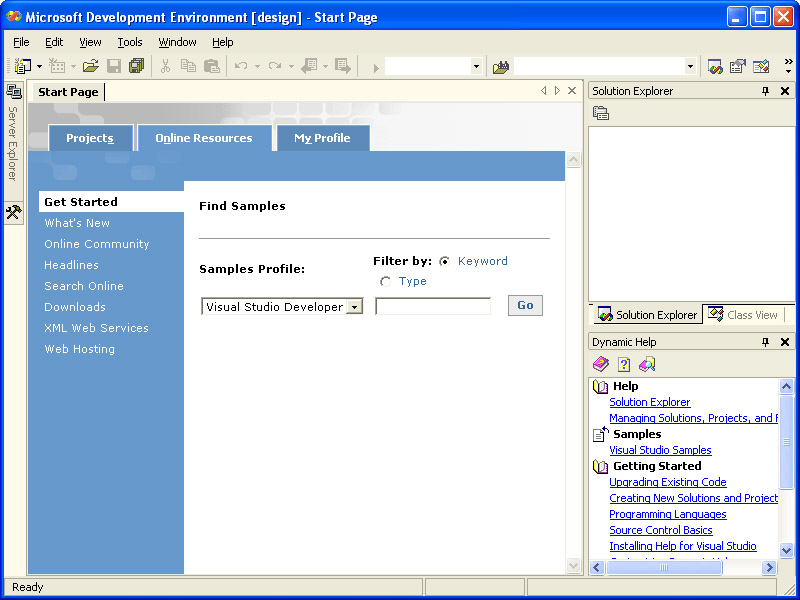Pin the Solution Explorer panel
This screenshot has height=600, width=800.
pyautogui.click(x=766, y=91)
